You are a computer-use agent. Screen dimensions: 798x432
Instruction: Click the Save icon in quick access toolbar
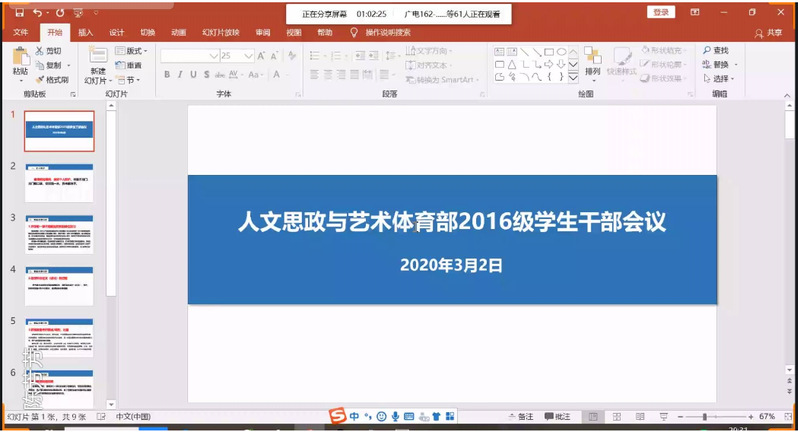pyautogui.click(x=18, y=13)
